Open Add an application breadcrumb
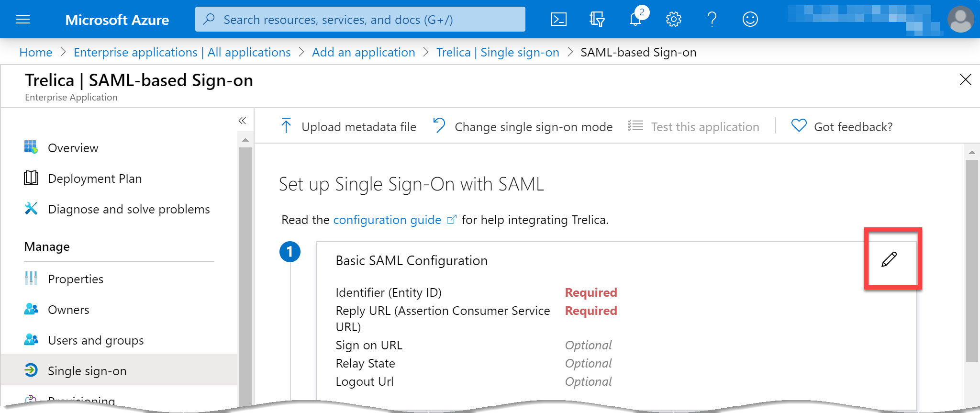980x413 pixels. click(x=364, y=52)
